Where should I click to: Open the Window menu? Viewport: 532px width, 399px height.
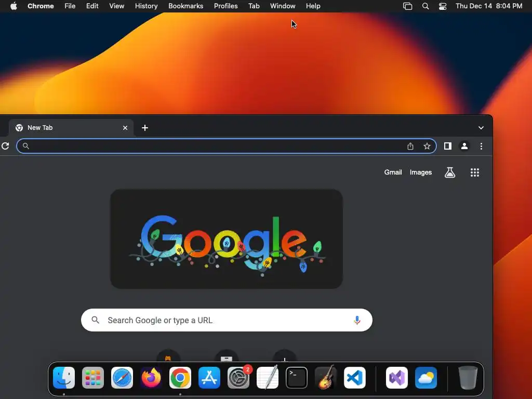point(283,6)
